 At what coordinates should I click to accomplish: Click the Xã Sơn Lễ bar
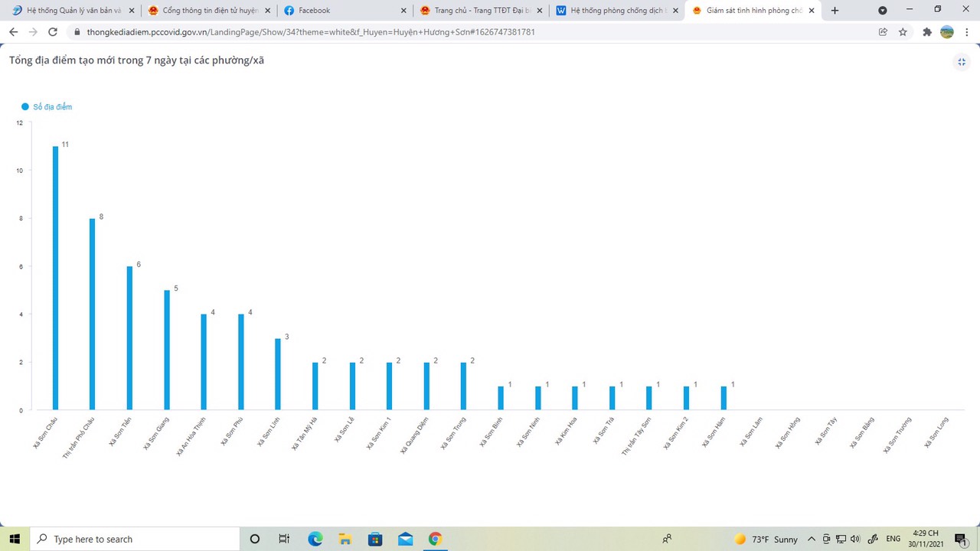[x=352, y=386]
